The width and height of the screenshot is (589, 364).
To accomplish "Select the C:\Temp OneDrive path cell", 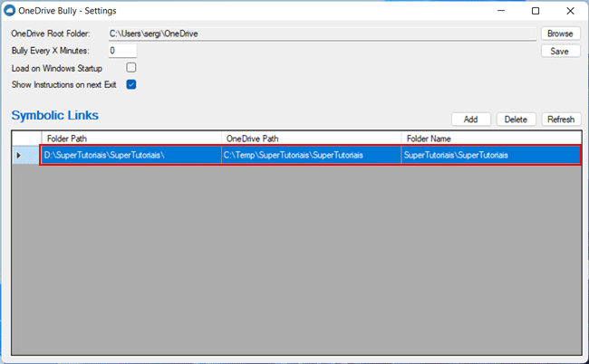I will coord(311,155).
